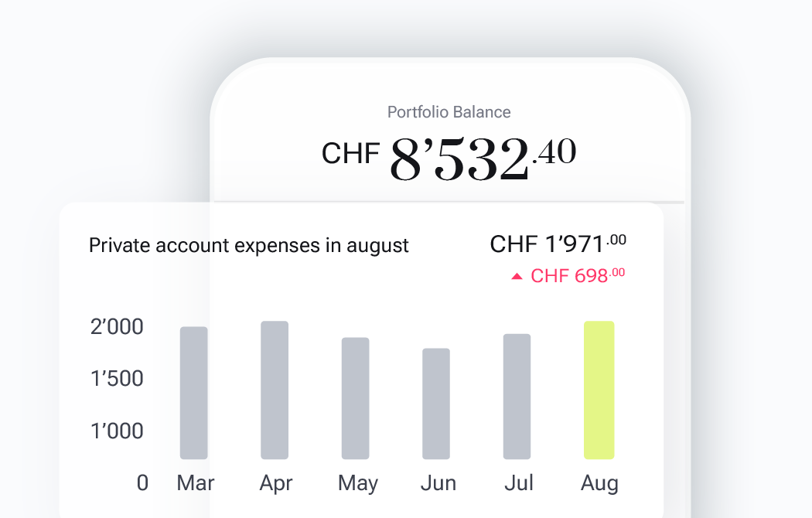812x518 pixels.
Task: Select the March expenses bar
Action: tap(193, 393)
